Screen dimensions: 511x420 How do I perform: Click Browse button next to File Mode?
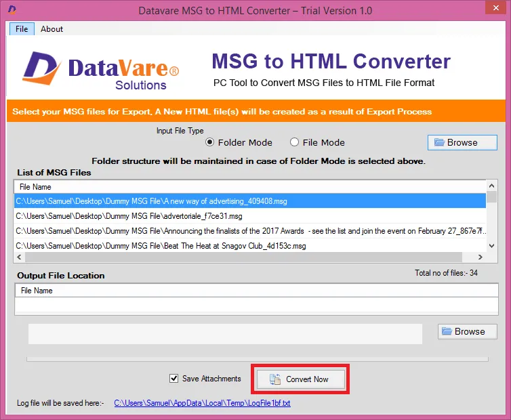point(462,142)
